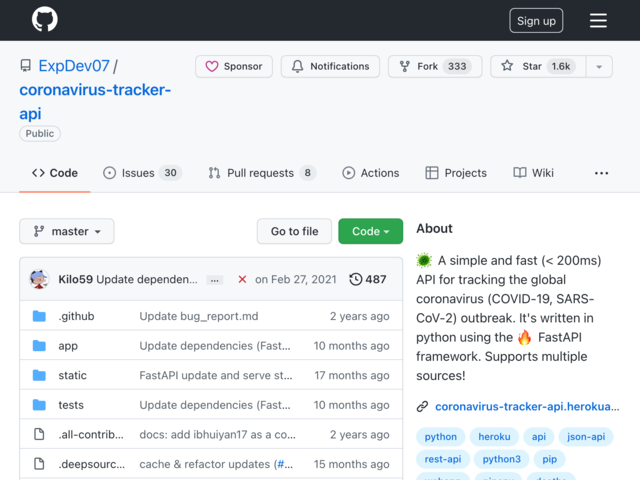Screen dimensions: 640x480
Task: Click the Sign up button
Action: pos(536,20)
